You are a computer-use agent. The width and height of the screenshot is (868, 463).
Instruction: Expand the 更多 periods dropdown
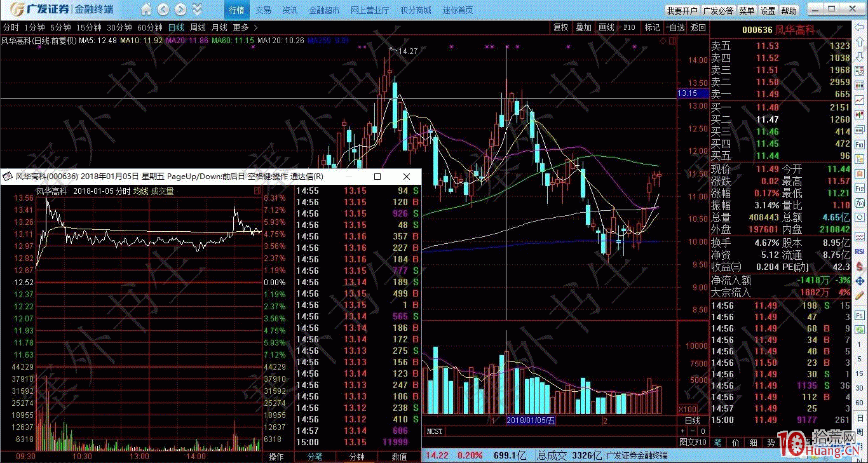click(x=245, y=27)
